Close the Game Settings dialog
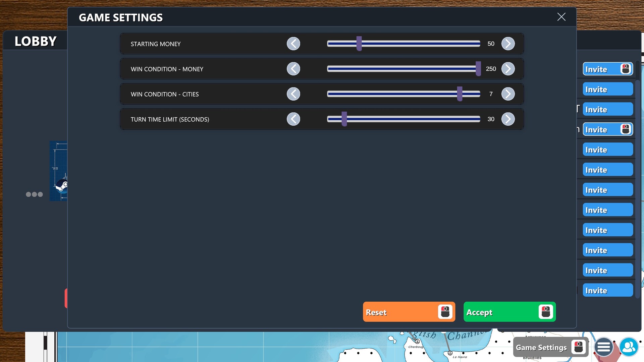644x362 pixels. (561, 17)
